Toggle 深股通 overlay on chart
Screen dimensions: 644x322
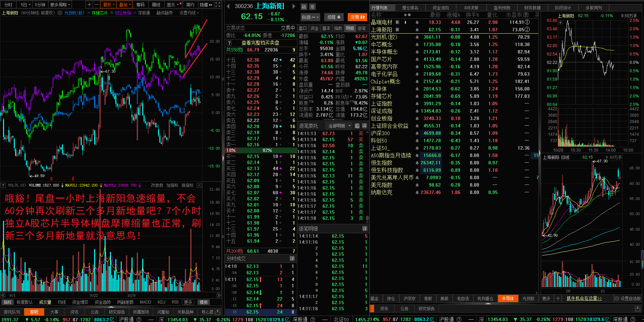coord(144,13)
